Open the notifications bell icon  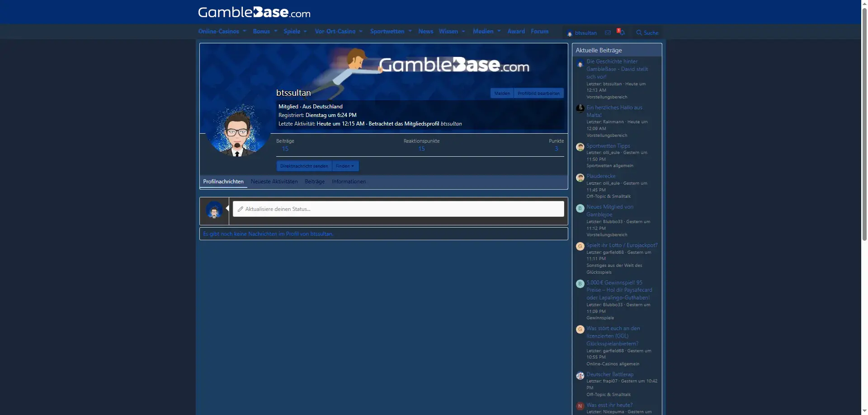pyautogui.click(x=622, y=33)
